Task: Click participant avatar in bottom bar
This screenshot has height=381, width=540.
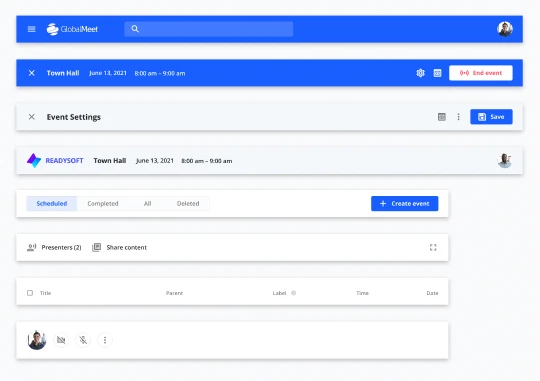Action: [x=37, y=340]
